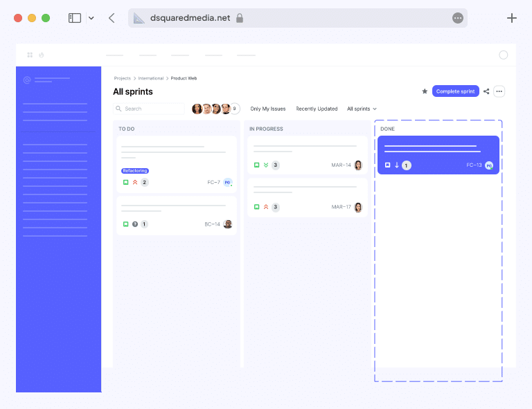Click the sidebar toggle icon in browser toolbar
The width and height of the screenshot is (532, 409).
[75, 18]
